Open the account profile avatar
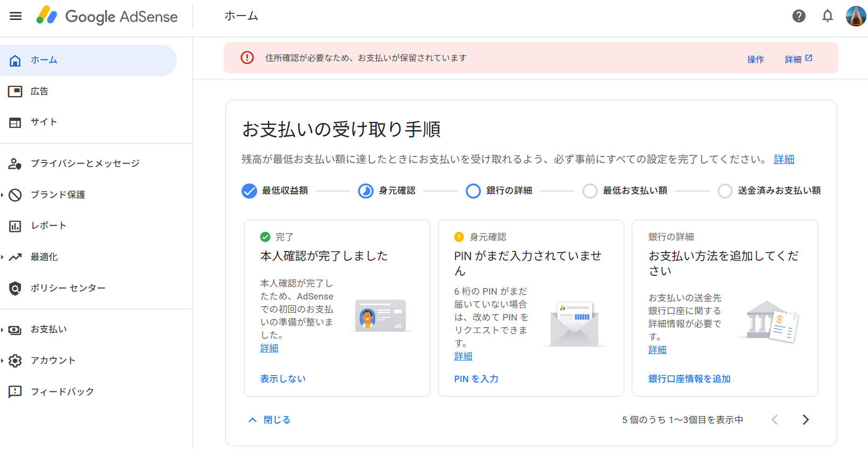The height and width of the screenshot is (449, 868). point(856,16)
